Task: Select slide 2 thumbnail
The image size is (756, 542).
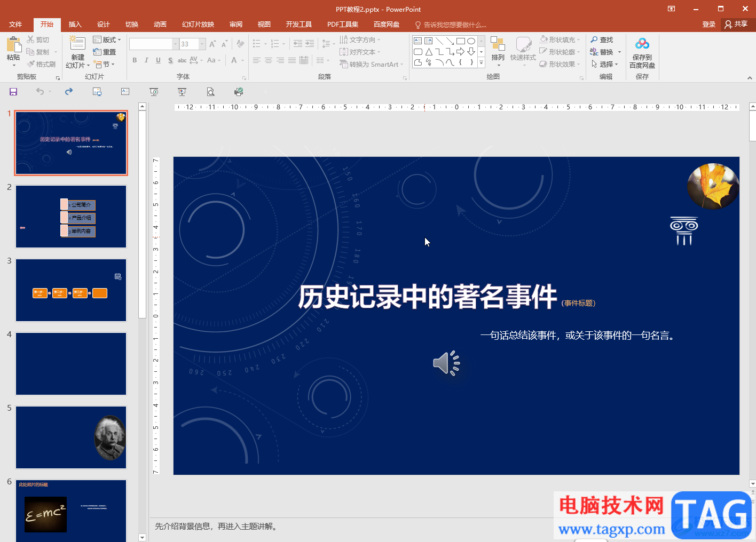Action: (x=71, y=217)
